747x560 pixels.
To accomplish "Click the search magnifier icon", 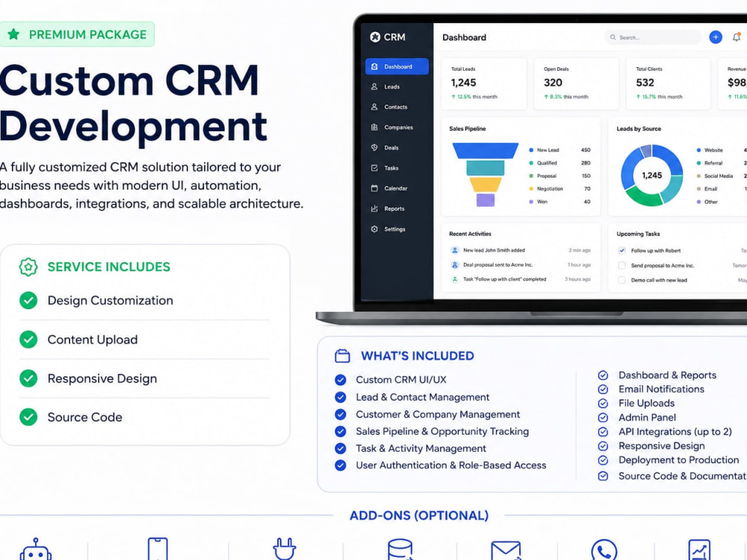I will point(613,37).
